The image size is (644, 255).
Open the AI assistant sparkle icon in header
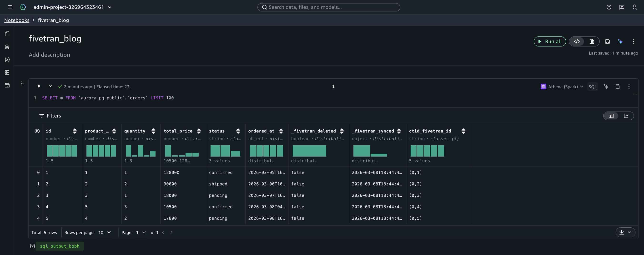click(x=620, y=41)
